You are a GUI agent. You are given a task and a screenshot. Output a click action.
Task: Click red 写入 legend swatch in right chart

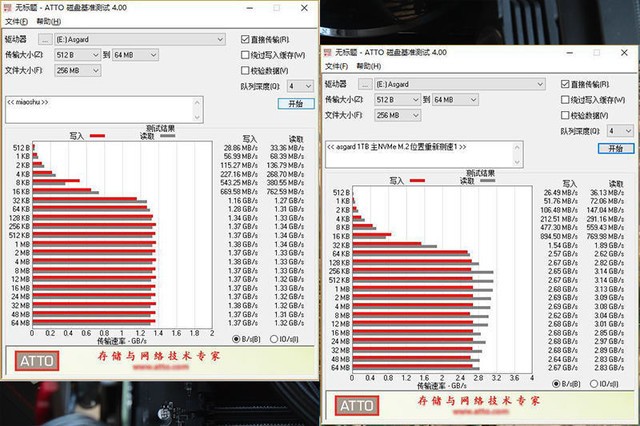[x=418, y=181]
